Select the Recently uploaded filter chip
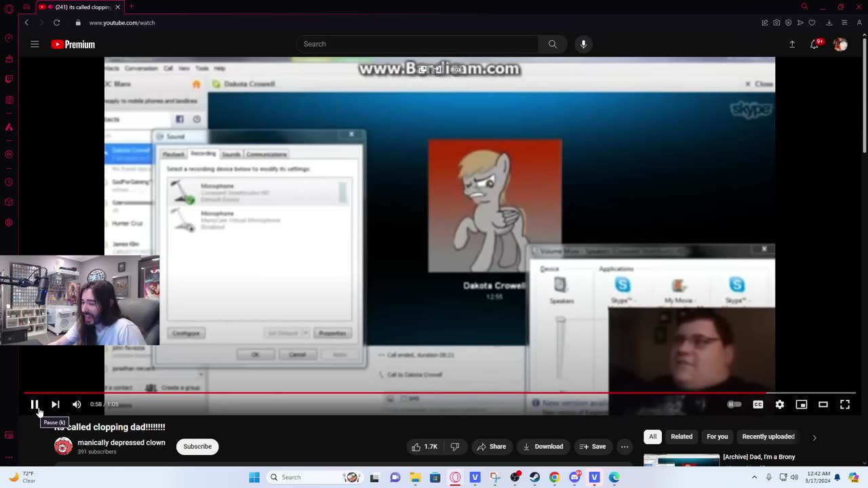 pyautogui.click(x=768, y=436)
